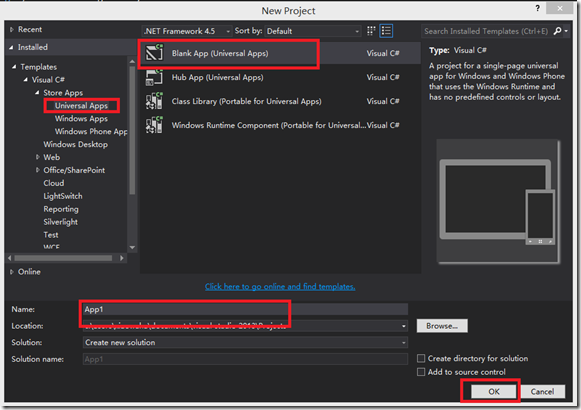Select Windows Desktop in the tree
Image resolution: width=581 pixels, height=410 pixels.
(x=76, y=144)
